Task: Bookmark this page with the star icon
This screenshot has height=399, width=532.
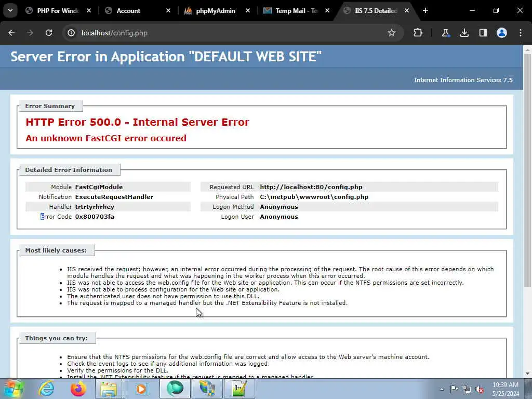Action: pos(392,33)
